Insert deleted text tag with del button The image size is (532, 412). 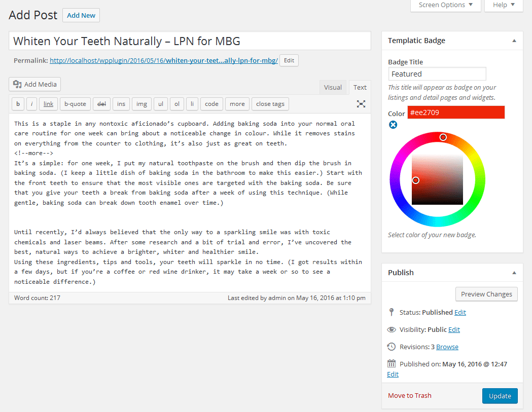(x=101, y=104)
